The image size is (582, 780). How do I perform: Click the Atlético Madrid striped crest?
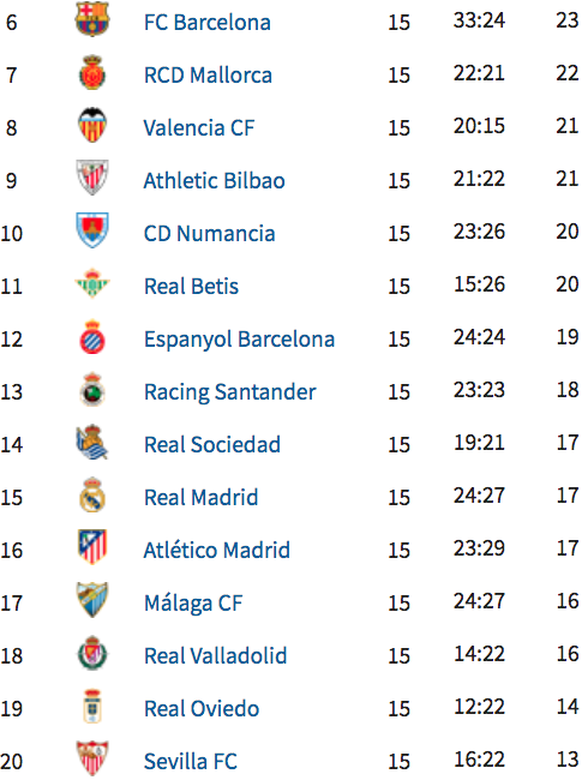(93, 547)
